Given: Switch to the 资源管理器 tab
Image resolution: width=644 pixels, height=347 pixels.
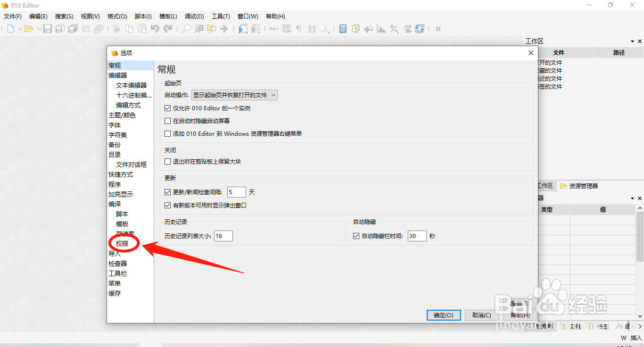Looking at the screenshot, I should [x=579, y=186].
